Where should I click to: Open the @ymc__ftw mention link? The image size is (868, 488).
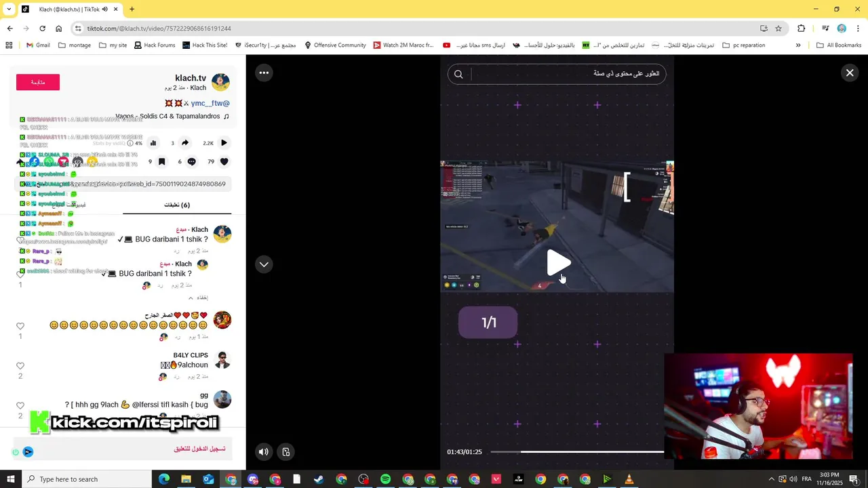(x=210, y=103)
